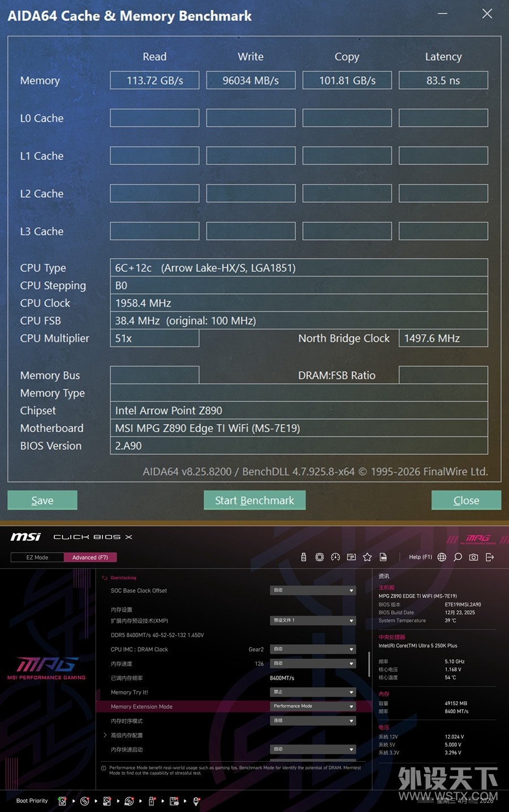Click the 8400MT/s adjusted memory frequency value
This screenshot has width=509, height=812.
(282, 678)
